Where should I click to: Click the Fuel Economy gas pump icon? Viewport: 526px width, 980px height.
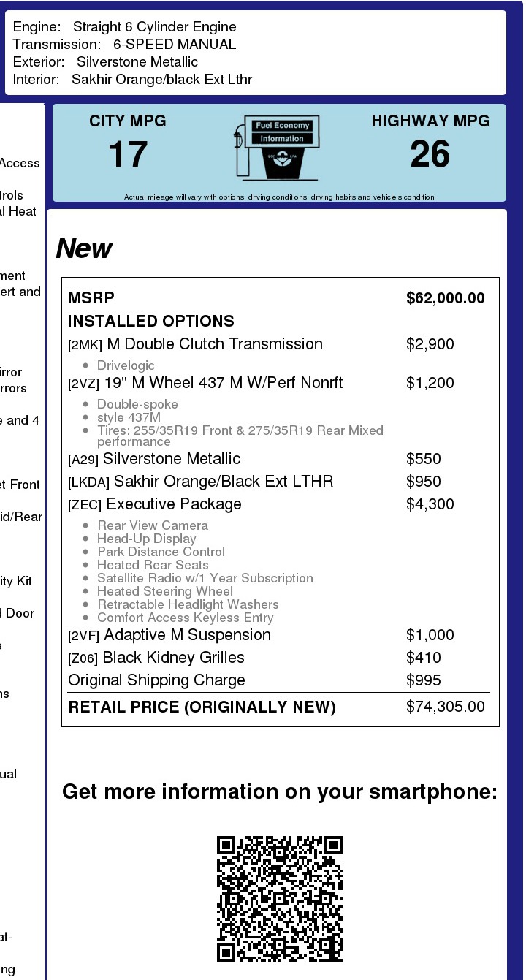click(278, 148)
